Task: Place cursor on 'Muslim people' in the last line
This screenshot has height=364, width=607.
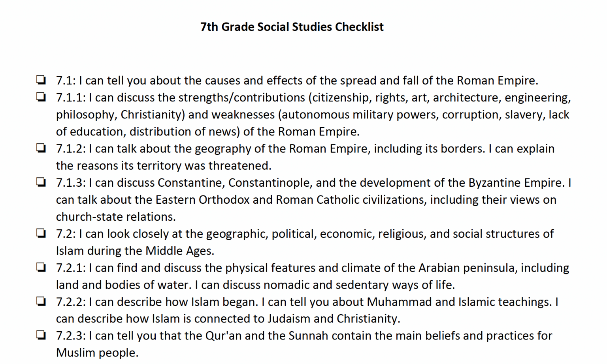Action: tap(96, 353)
